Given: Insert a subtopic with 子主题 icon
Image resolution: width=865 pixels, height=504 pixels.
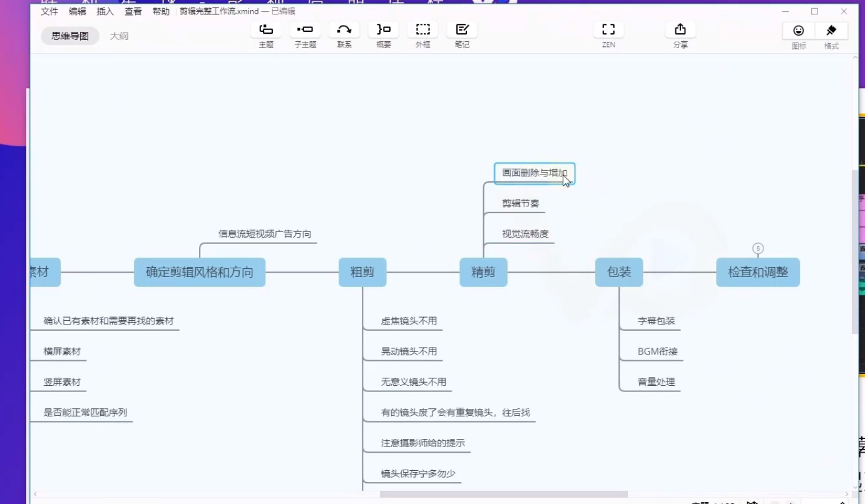Looking at the screenshot, I should (x=305, y=30).
